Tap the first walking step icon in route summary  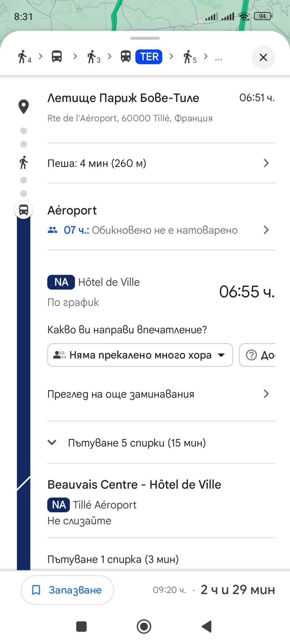point(24,57)
